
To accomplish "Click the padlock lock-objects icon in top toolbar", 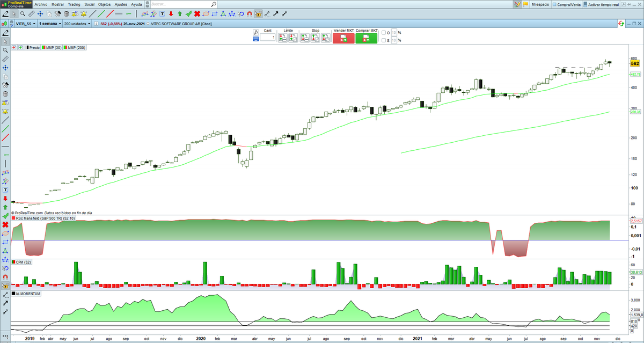I will pos(258,13).
